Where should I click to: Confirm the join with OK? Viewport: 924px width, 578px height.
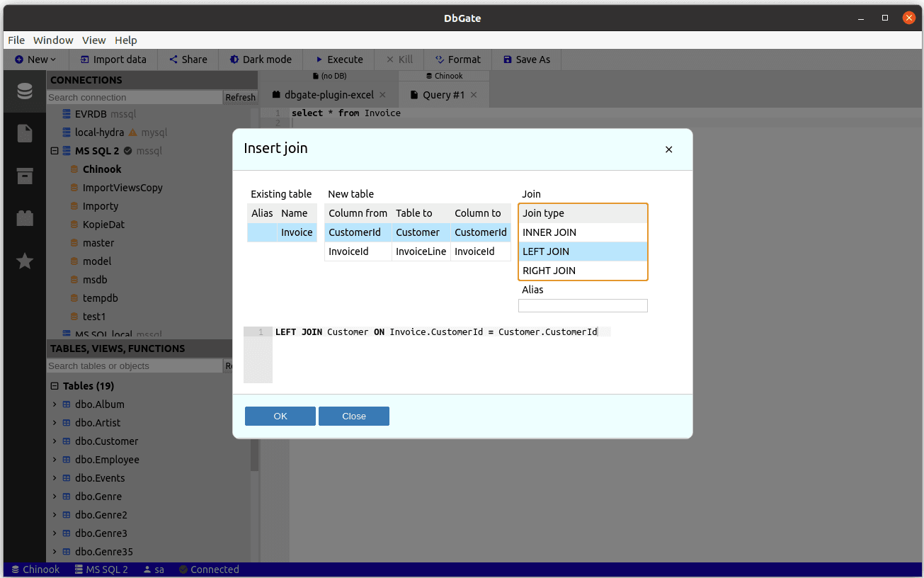click(280, 416)
